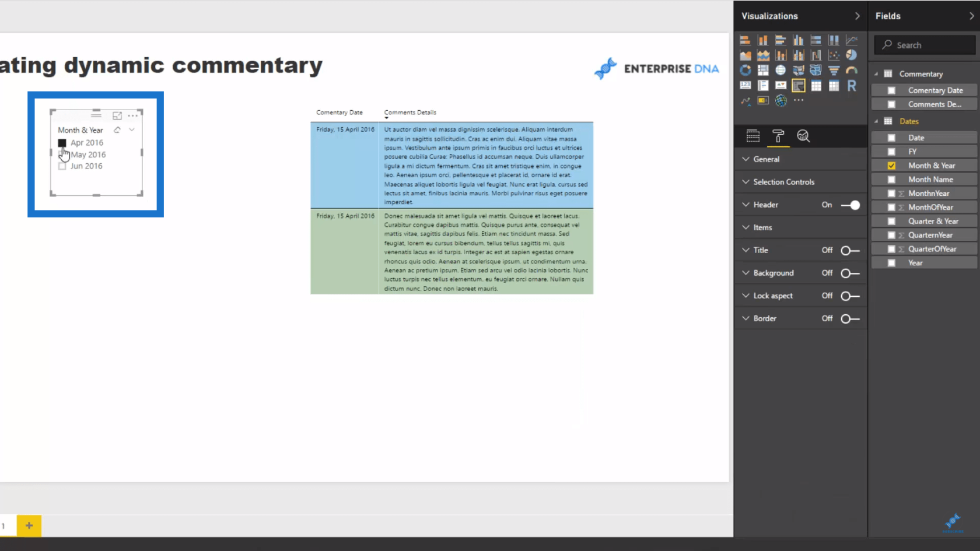This screenshot has height=551, width=980.
Task: Click the Fields Search box
Action: [x=925, y=45]
